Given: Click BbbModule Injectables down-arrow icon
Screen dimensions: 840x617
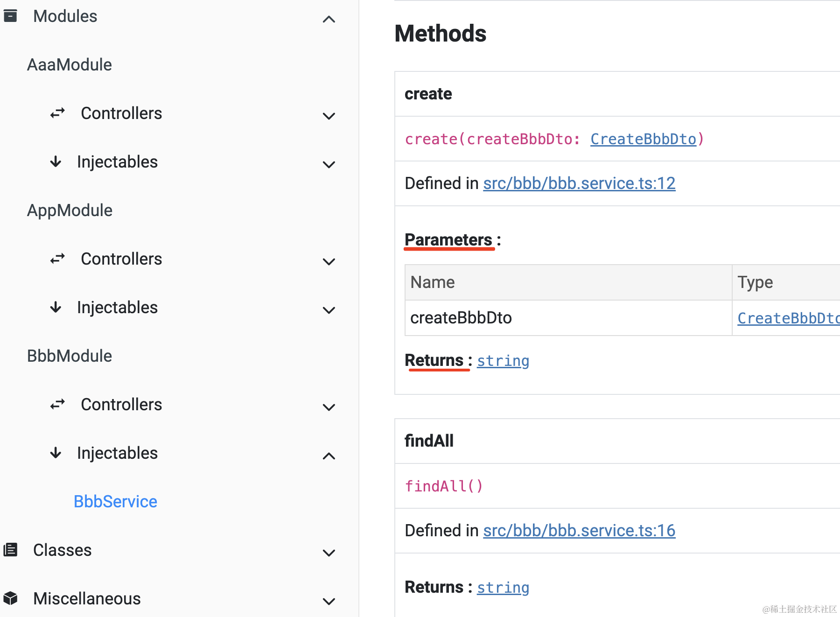Looking at the screenshot, I should click(56, 453).
